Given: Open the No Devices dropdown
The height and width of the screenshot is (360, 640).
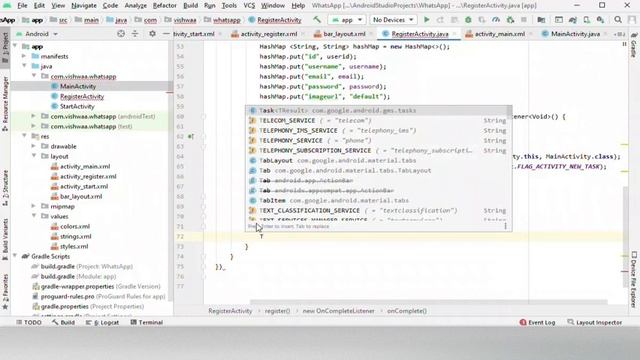Looking at the screenshot, I should click(393, 20).
